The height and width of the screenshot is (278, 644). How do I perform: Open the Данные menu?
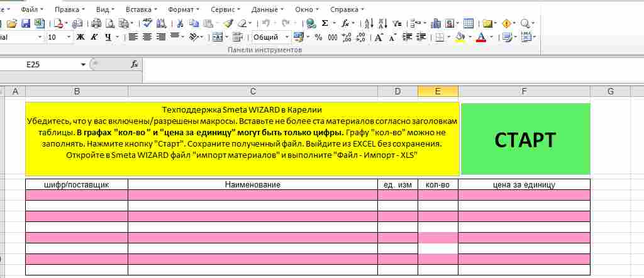click(267, 9)
